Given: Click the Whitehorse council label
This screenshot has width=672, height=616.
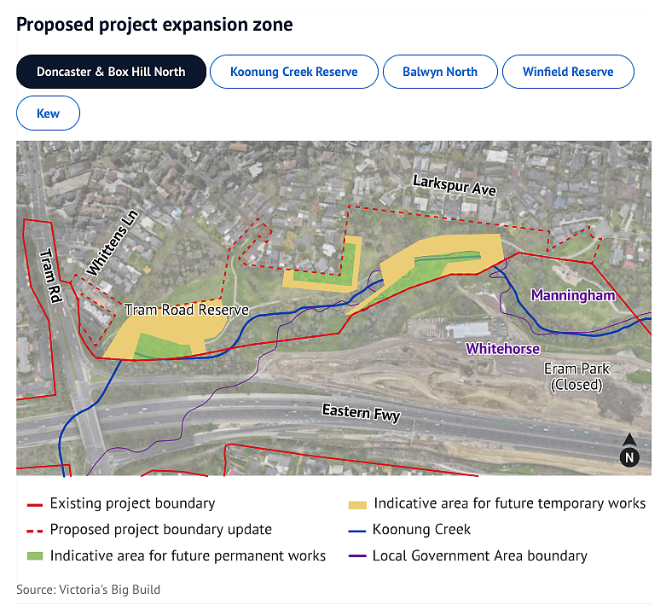Looking at the screenshot, I should click(x=502, y=348).
